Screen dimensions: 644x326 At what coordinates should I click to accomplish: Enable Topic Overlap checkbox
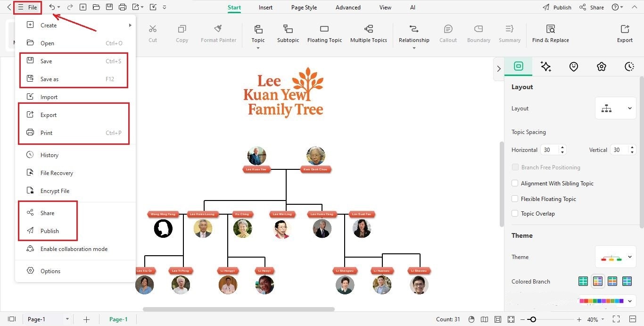(x=515, y=214)
